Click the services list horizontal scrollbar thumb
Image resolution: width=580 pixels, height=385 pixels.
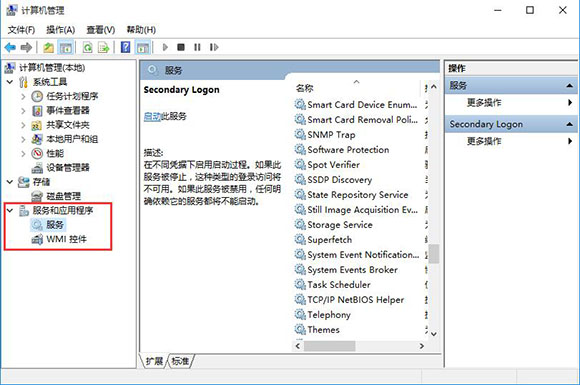329,346
